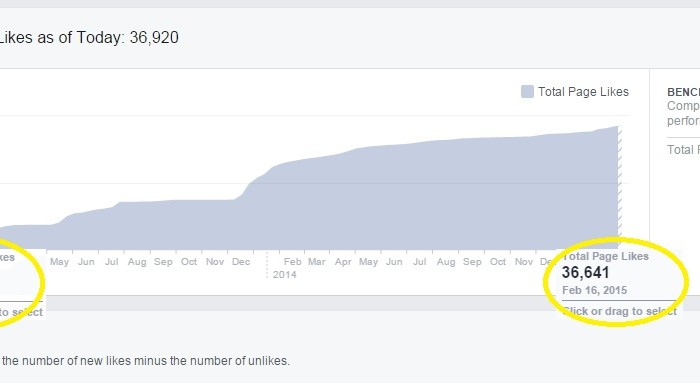Screen dimensions: 700x384
Task: Click the Total option in the Benchmark panel
Action: tap(683, 150)
